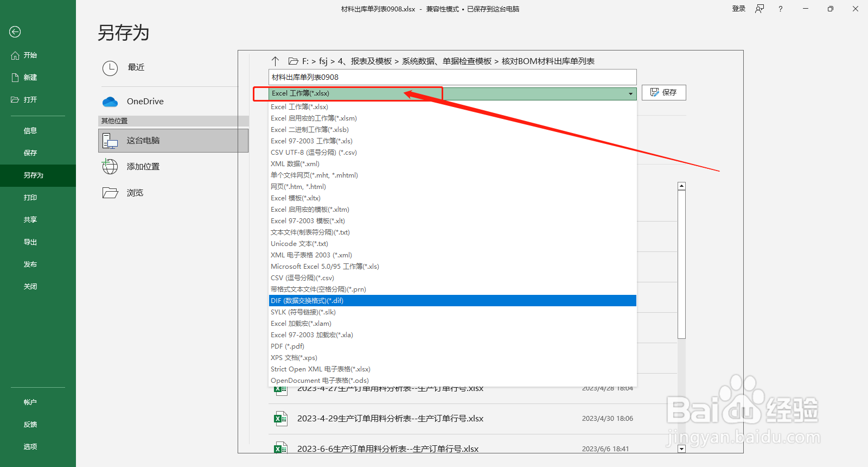
Task: Choose Excel 启用宏的工作簿(*.xlsm)
Action: 452,118
